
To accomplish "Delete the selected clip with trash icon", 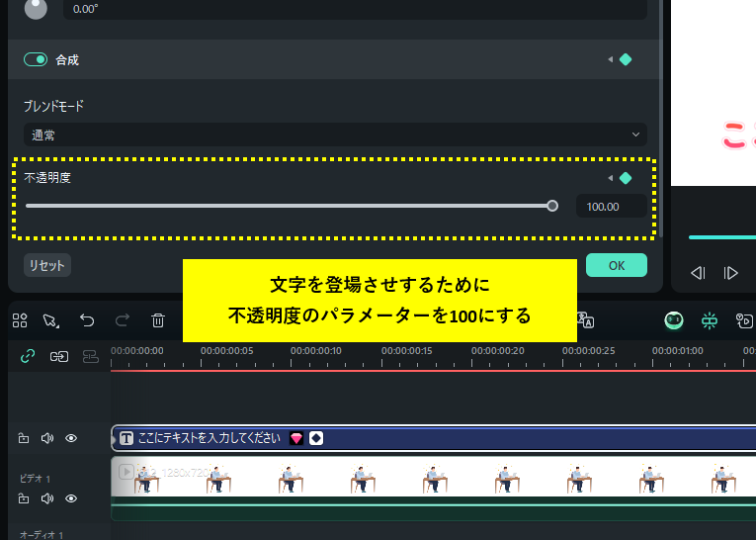I will tap(158, 320).
